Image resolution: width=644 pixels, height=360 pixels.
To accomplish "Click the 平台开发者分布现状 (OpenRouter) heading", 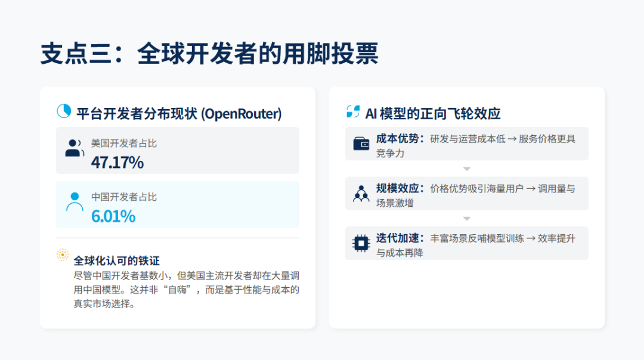I will (179, 113).
